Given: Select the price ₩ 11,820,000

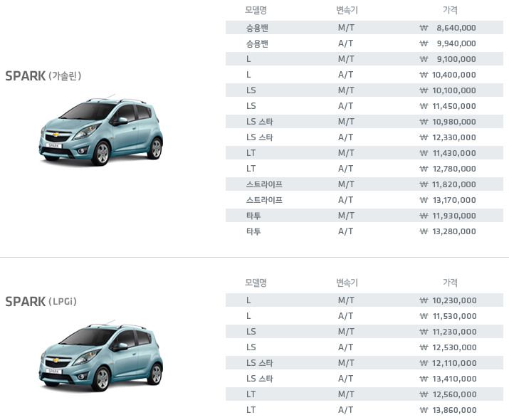Looking at the screenshot, I should pos(448,184).
